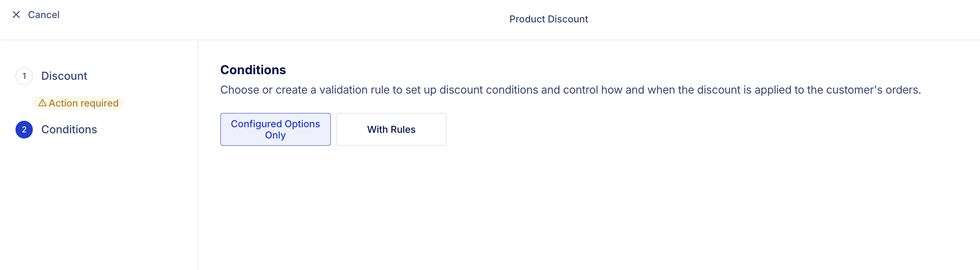Choose the With Rules option
This screenshot has width=980, height=270.
coord(391,129)
